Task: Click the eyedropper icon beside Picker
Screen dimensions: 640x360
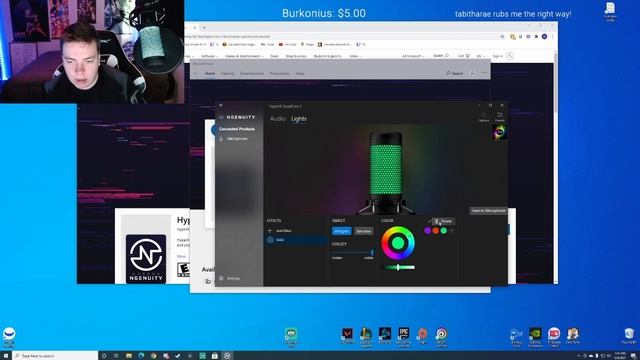Action: click(429, 221)
